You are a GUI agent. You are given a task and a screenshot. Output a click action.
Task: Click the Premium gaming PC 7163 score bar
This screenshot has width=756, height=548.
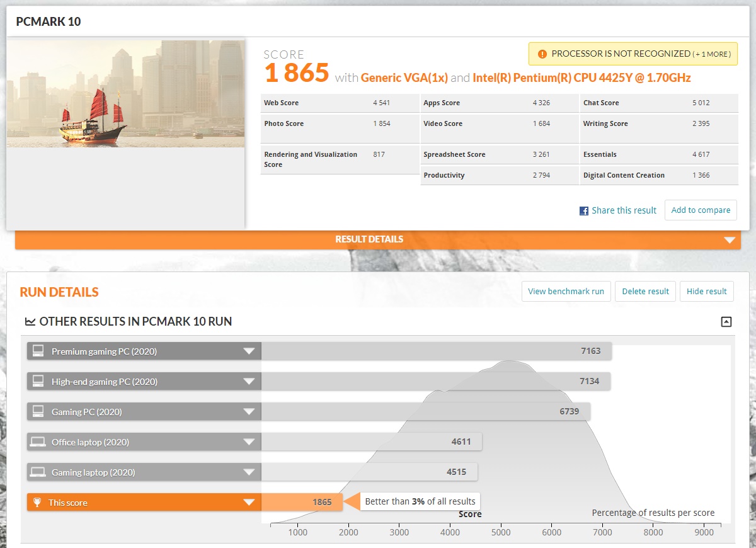pyautogui.click(x=436, y=351)
